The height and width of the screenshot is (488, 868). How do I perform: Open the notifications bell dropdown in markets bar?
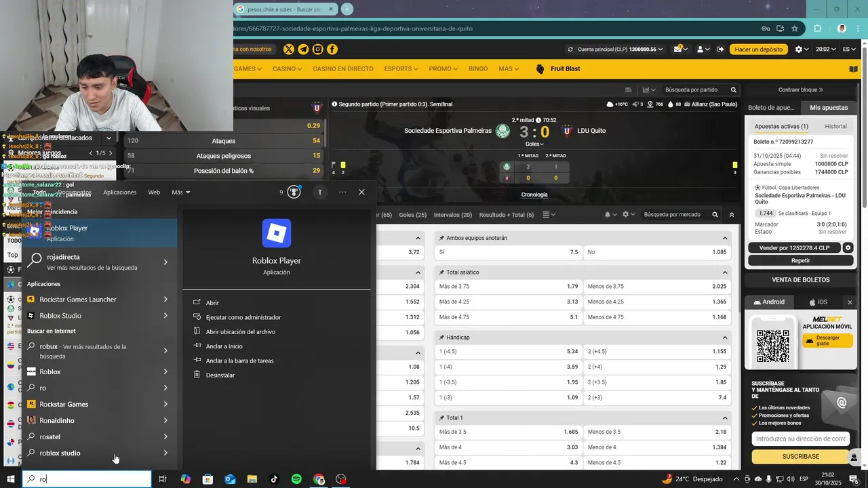(x=610, y=214)
